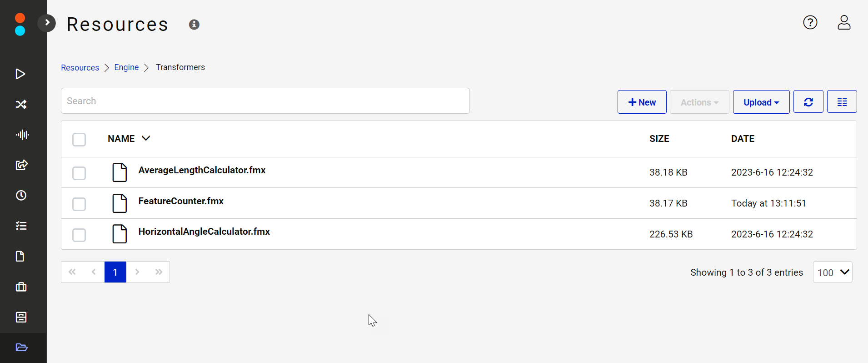Click the SIZE column header
868x363 pixels.
659,139
